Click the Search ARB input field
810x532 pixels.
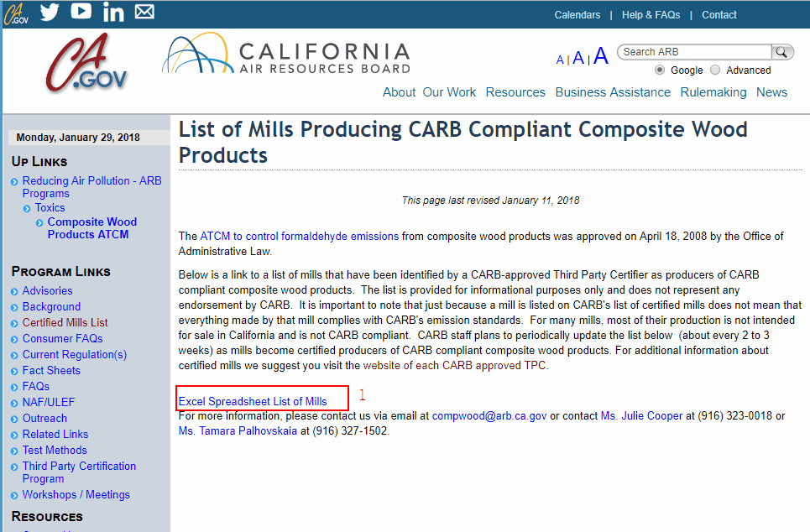[695, 52]
